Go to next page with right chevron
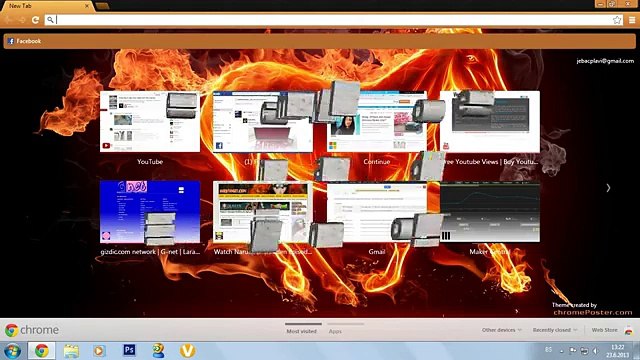This screenshot has height=360, width=640. pos(608,188)
